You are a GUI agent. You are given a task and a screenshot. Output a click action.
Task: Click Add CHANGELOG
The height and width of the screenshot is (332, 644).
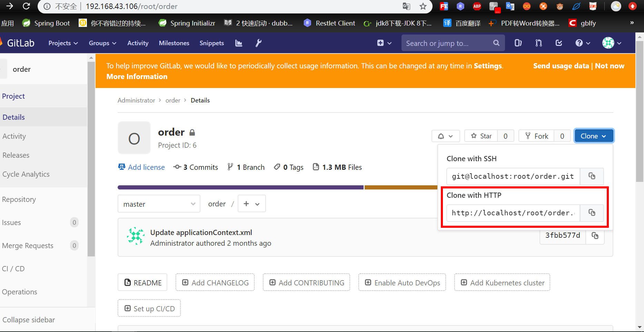point(215,283)
